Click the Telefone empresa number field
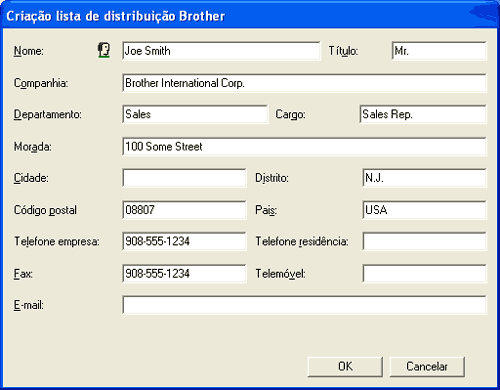The height and width of the screenshot is (390, 500). tap(184, 241)
